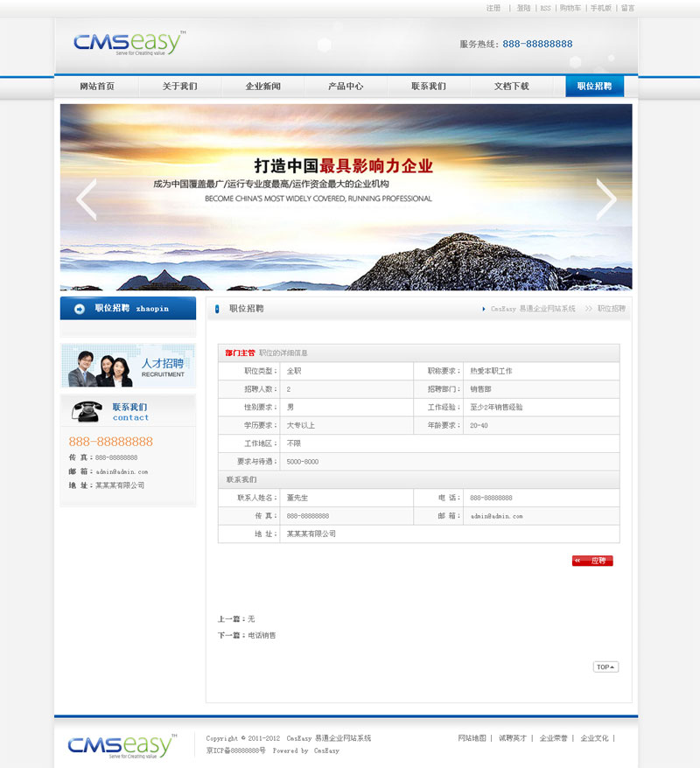700x768 pixels.
Task: Click the 注册 link at top
Action: (493, 8)
